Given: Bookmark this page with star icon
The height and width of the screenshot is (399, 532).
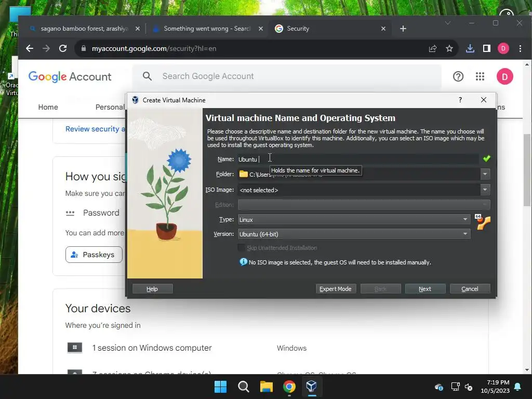Looking at the screenshot, I should (x=449, y=48).
